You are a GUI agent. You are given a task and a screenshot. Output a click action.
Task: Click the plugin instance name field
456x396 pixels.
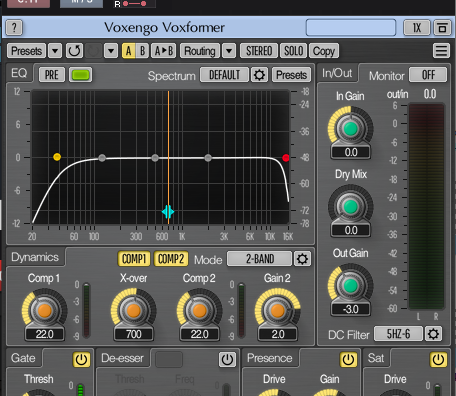[x=351, y=28]
